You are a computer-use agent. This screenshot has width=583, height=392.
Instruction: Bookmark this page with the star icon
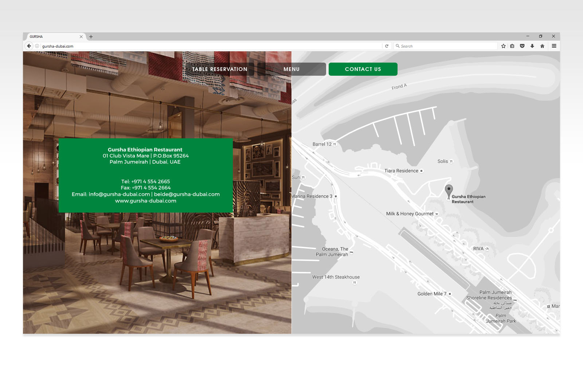(x=503, y=46)
